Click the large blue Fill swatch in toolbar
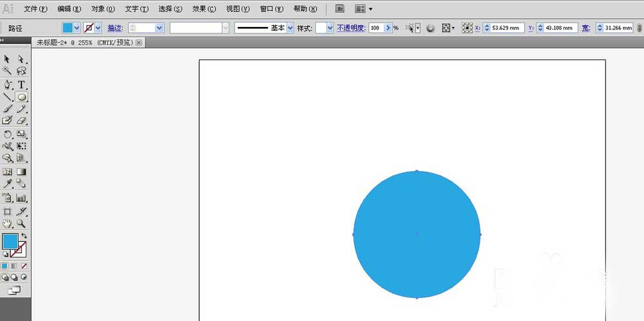 tap(10, 241)
